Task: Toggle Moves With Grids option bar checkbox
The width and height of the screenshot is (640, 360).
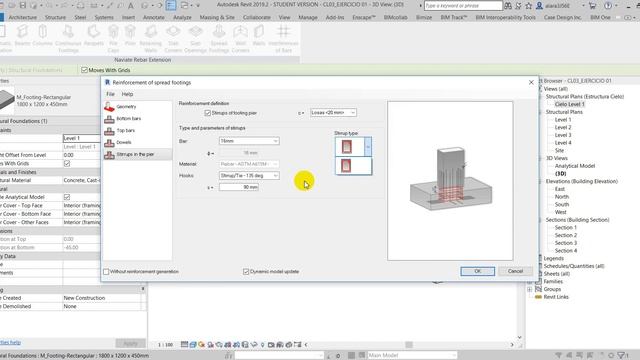Action: pos(84,70)
